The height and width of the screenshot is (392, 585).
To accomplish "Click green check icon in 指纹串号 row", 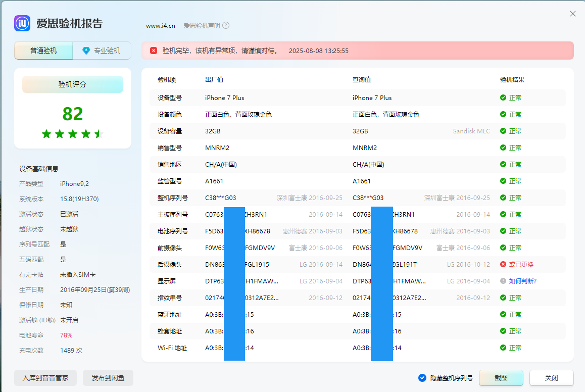I will point(503,298).
